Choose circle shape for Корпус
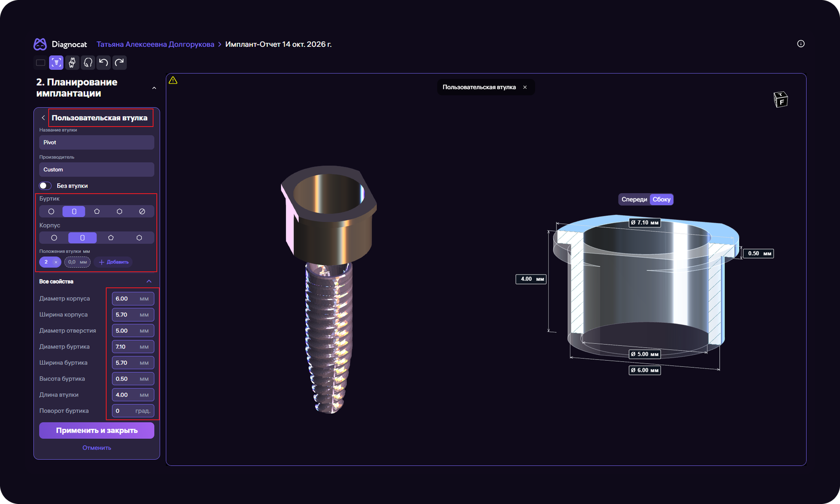 [54, 238]
